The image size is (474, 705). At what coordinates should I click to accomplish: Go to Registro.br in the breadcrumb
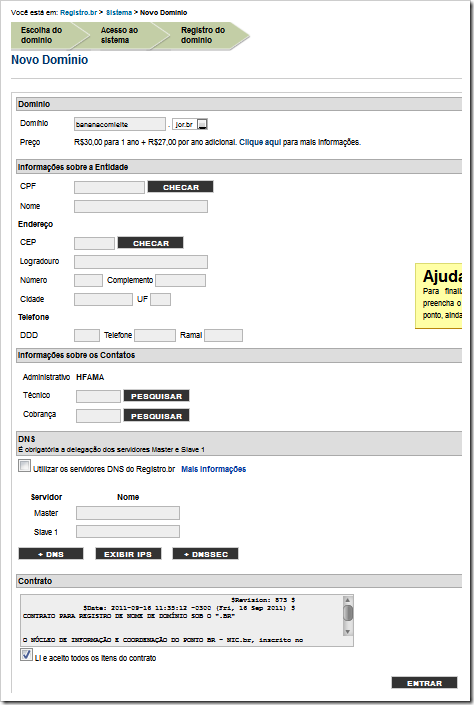78,13
